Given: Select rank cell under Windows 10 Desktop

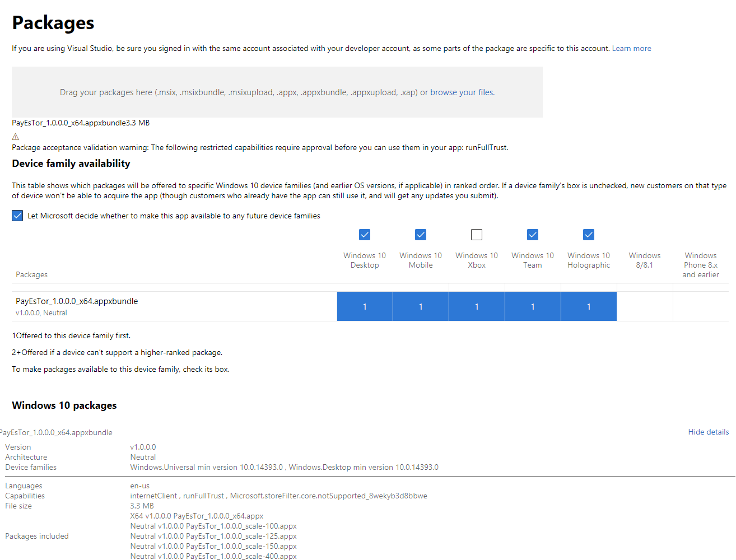Looking at the screenshot, I should click(x=365, y=306).
